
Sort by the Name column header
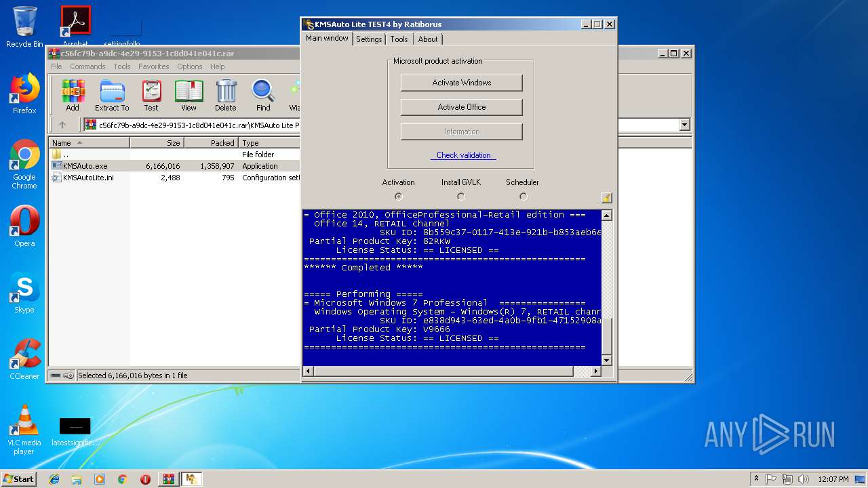[89, 143]
